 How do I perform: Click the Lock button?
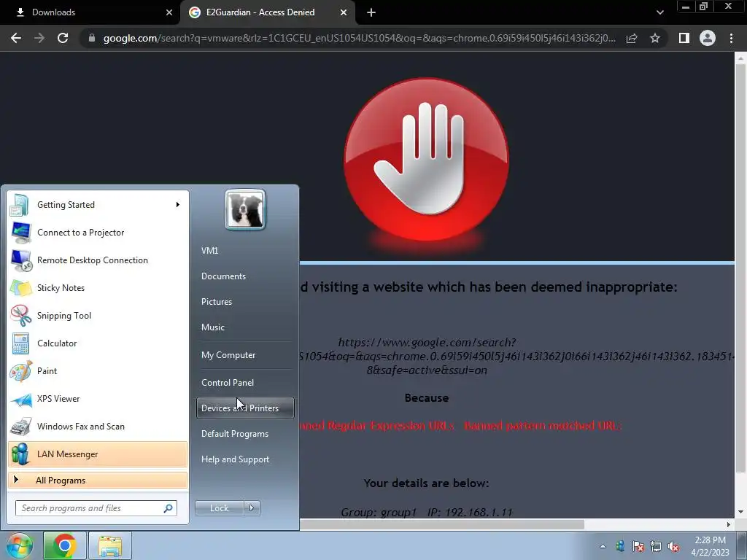220,508
